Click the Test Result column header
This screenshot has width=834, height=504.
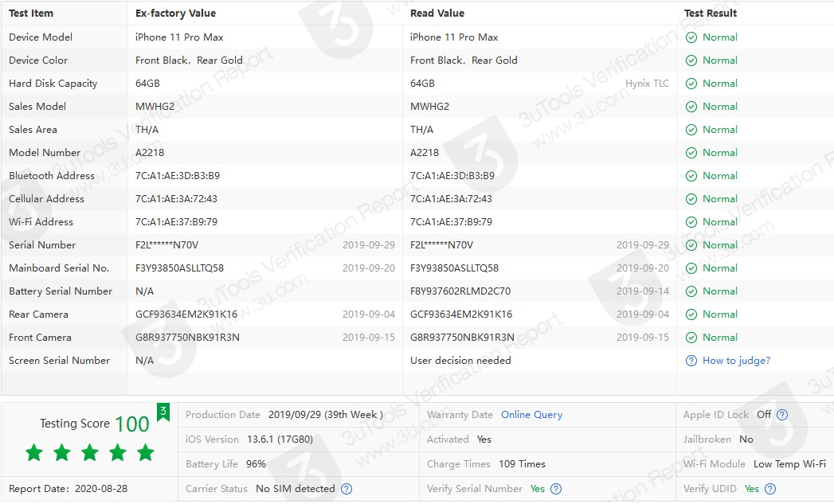pyautogui.click(x=710, y=14)
